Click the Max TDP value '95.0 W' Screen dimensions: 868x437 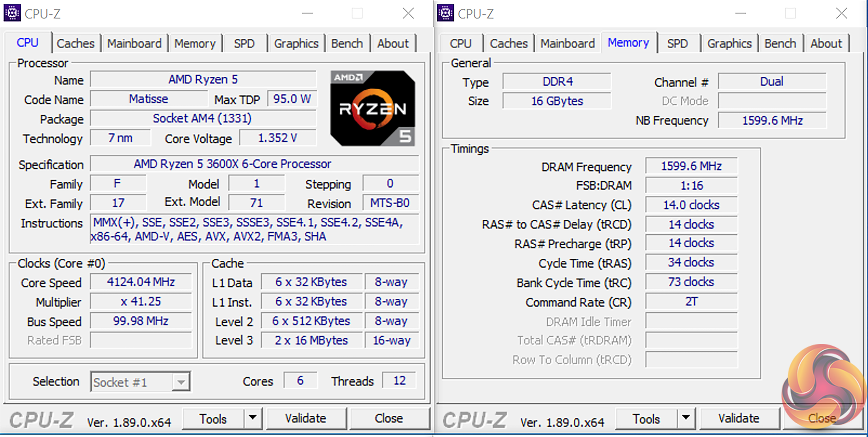point(292,99)
